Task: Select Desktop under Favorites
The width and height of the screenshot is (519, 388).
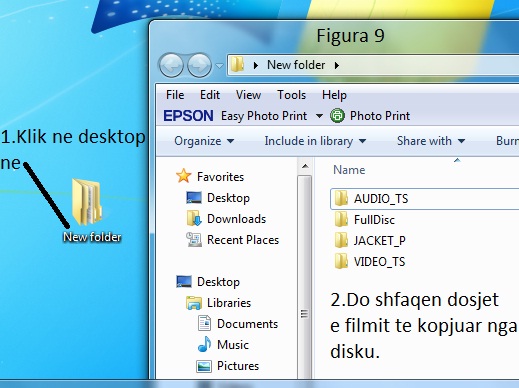Action: point(228,198)
